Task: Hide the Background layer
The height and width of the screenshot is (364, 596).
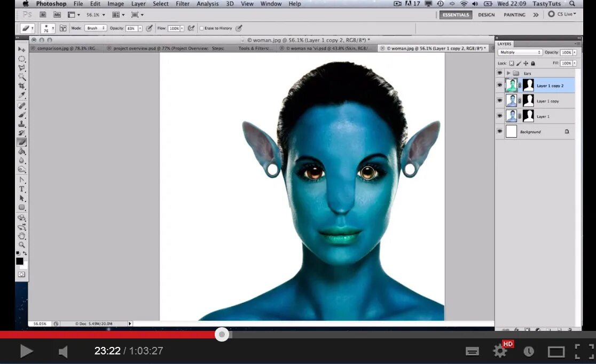Action: click(500, 131)
